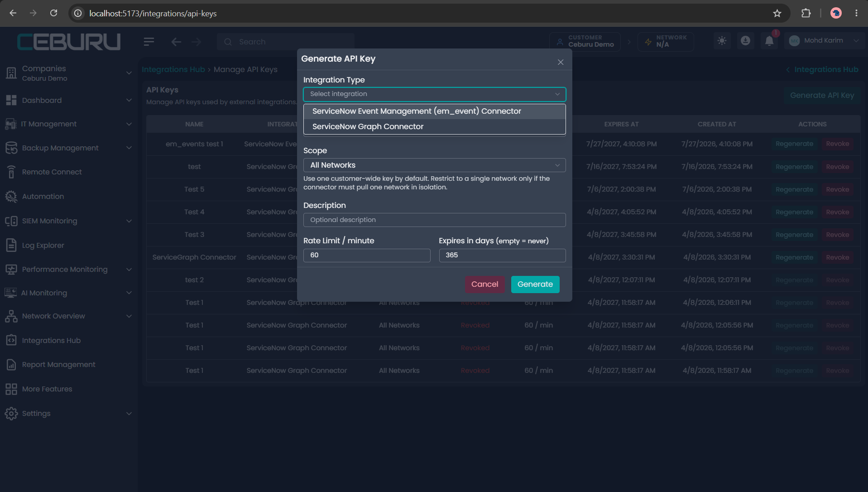Select the Network N/A selector
868x492 pixels.
tap(666, 41)
